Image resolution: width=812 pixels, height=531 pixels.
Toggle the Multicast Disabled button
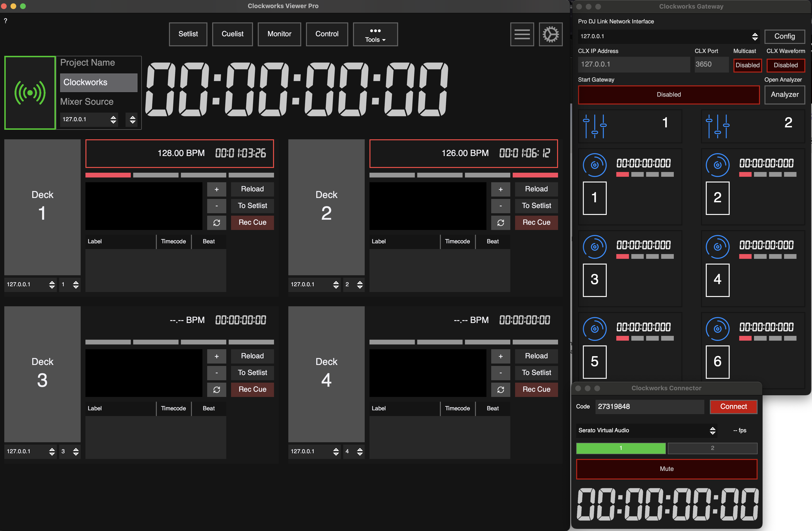click(747, 65)
